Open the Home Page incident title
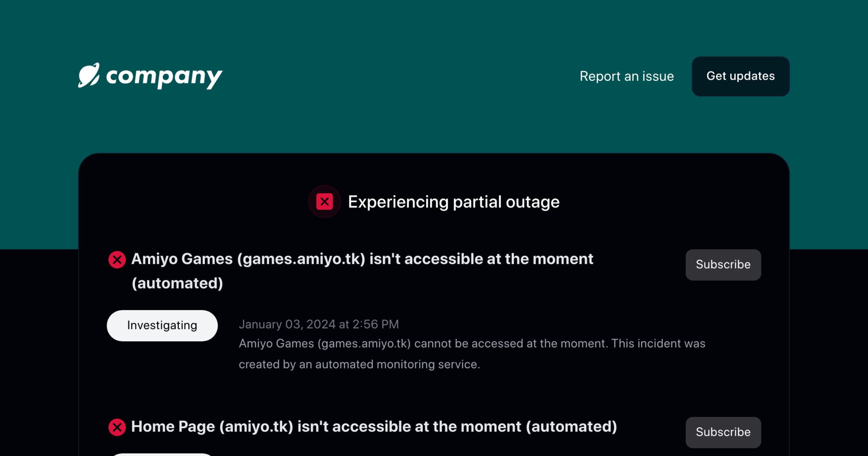The width and height of the screenshot is (868, 456). point(374,427)
